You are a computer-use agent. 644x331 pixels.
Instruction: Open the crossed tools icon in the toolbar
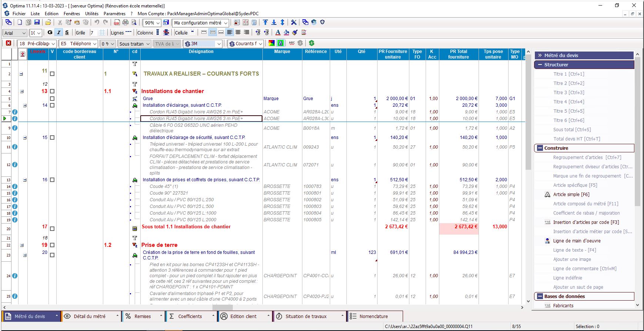(x=294, y=23)
